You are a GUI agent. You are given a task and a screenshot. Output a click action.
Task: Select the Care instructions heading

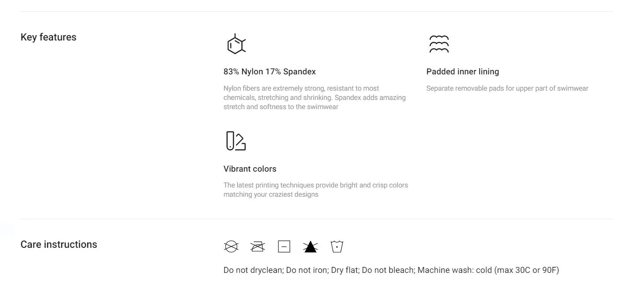pyautogui.click(x=59, y=244)
